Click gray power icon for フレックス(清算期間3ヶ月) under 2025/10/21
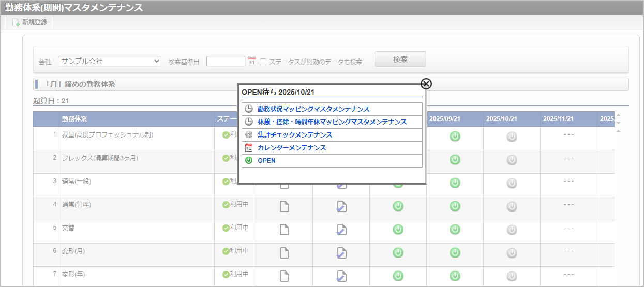 click(x=512, y=160)
